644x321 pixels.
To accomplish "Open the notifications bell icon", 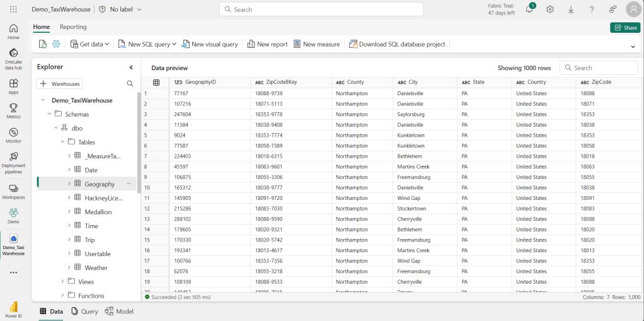I will [x=529, y=9].
